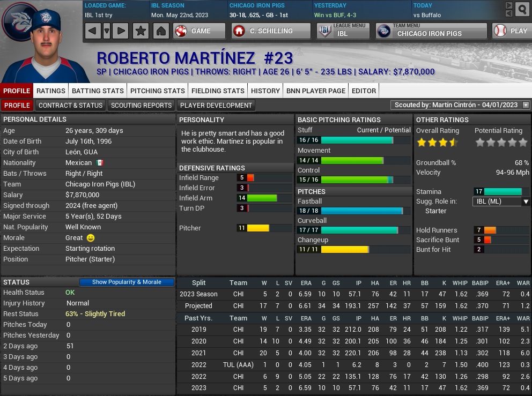Click the 2021 CHI past year row
The image size is (532, 396).
coord(354,353)
